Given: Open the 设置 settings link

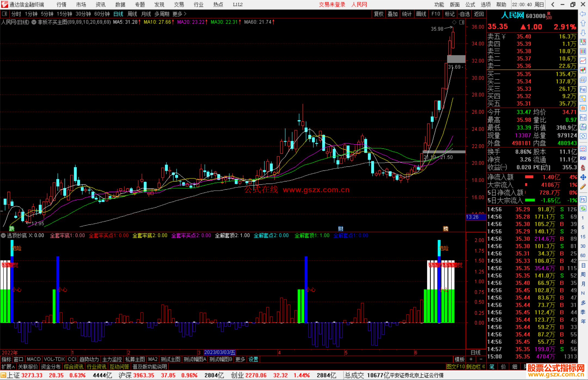Looking at the screenshot, I should 253,359.
